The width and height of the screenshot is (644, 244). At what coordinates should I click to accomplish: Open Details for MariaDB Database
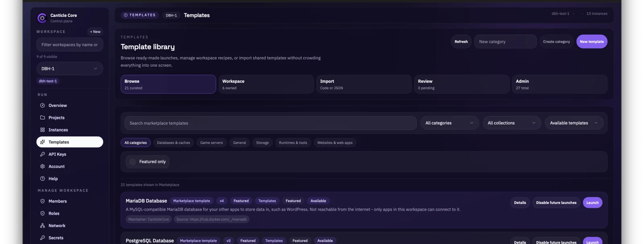tap(520, 203)
